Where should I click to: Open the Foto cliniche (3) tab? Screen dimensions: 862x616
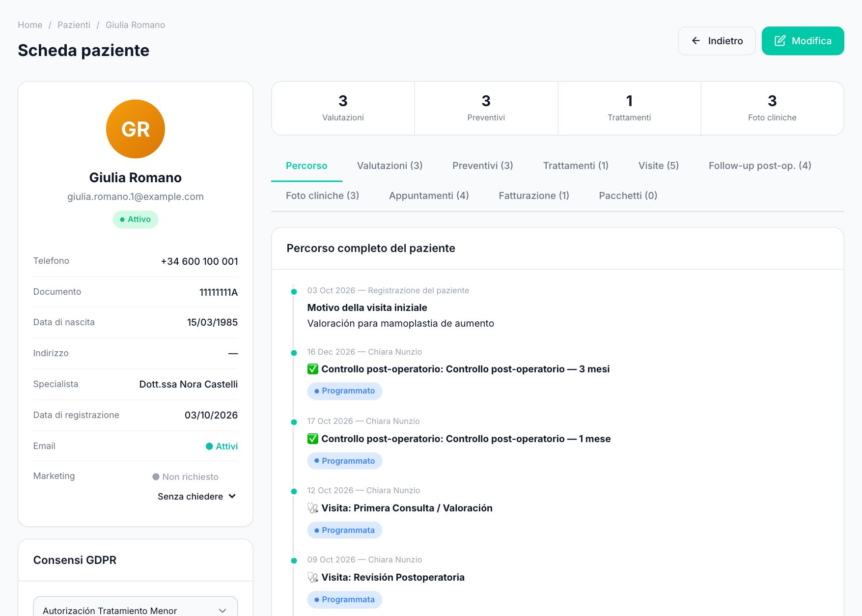322,196
